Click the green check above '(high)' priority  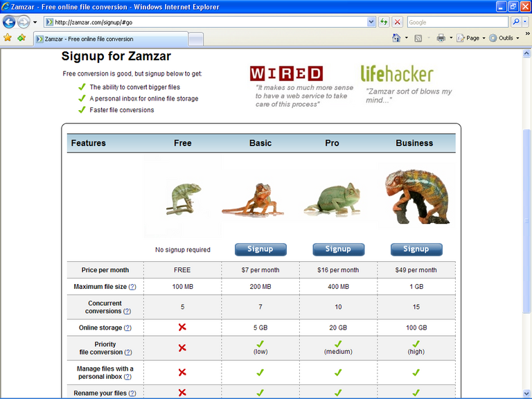click(x=416, y=344)
